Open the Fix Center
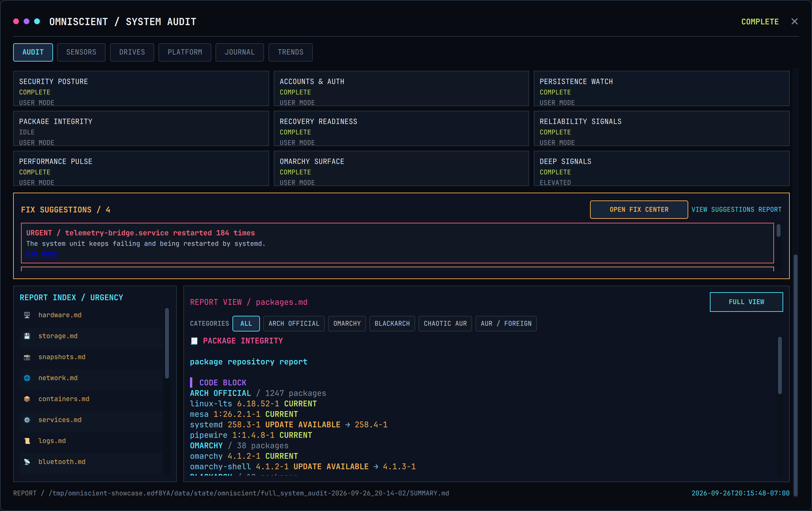The width and height of the screenshot is (812, 511). tap(639, 209)
